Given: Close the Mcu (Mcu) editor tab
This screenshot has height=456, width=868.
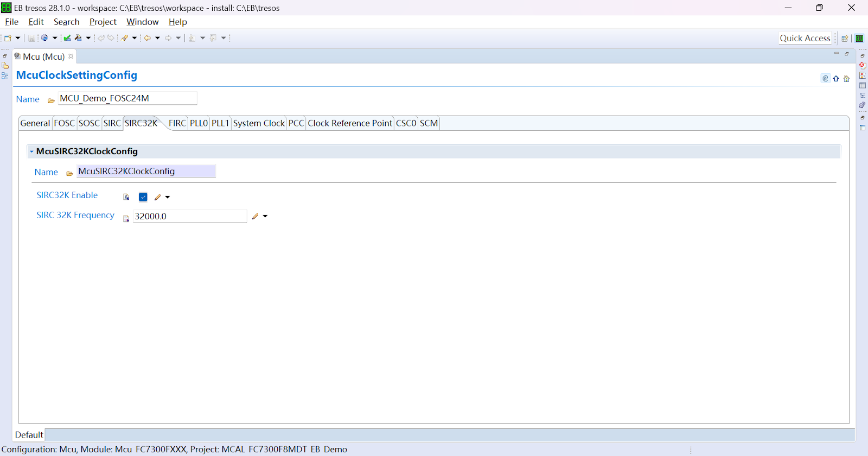Looking at the screenshot, I should 71,56.
